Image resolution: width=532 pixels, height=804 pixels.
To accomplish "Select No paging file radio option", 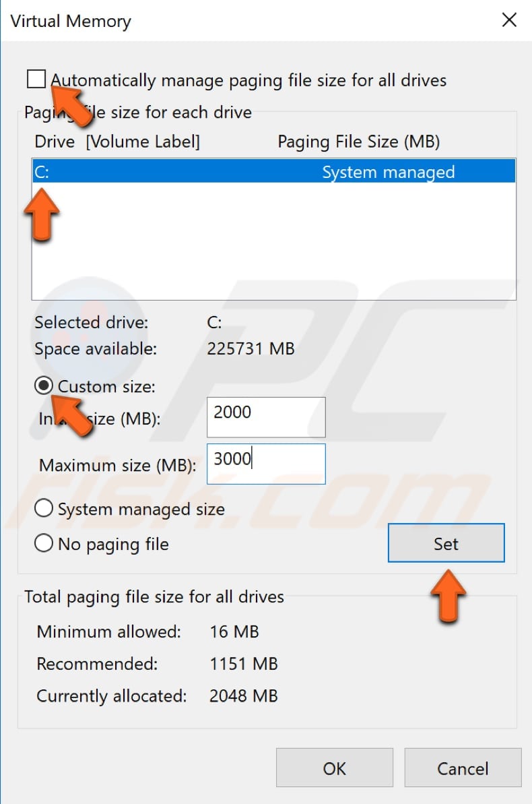I will click(x=44, y=543).
